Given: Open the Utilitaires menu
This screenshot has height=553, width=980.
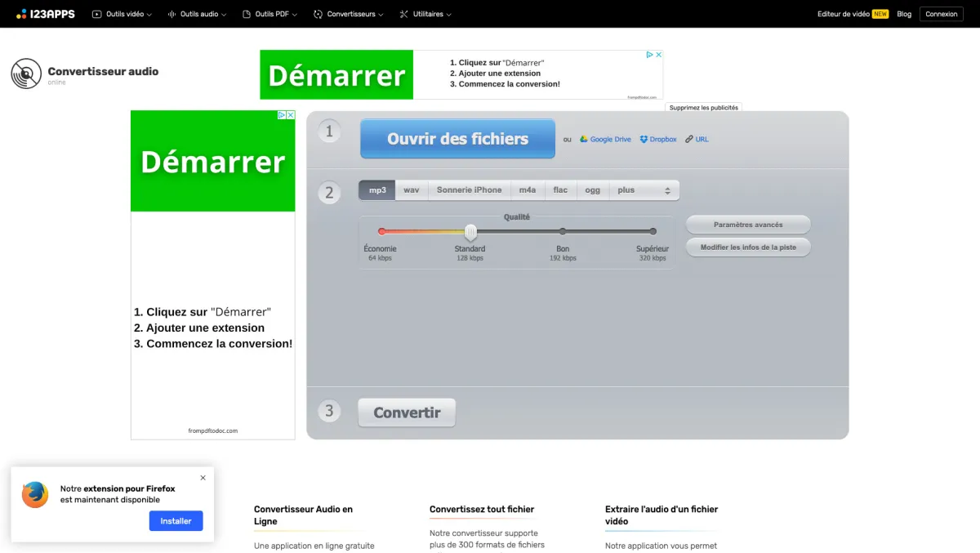Looking at the screenshot, I should click(x=425, y=14).
